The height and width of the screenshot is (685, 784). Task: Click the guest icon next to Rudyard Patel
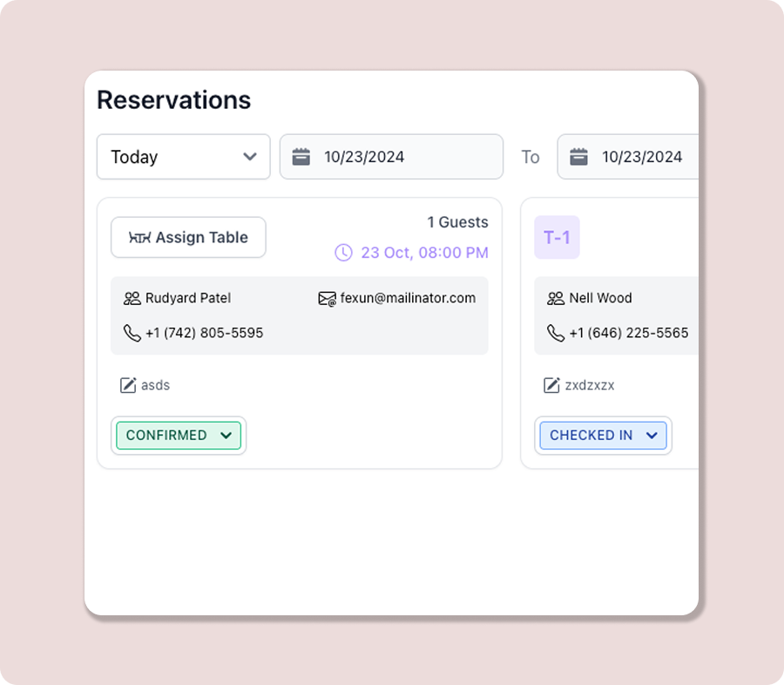132,298
